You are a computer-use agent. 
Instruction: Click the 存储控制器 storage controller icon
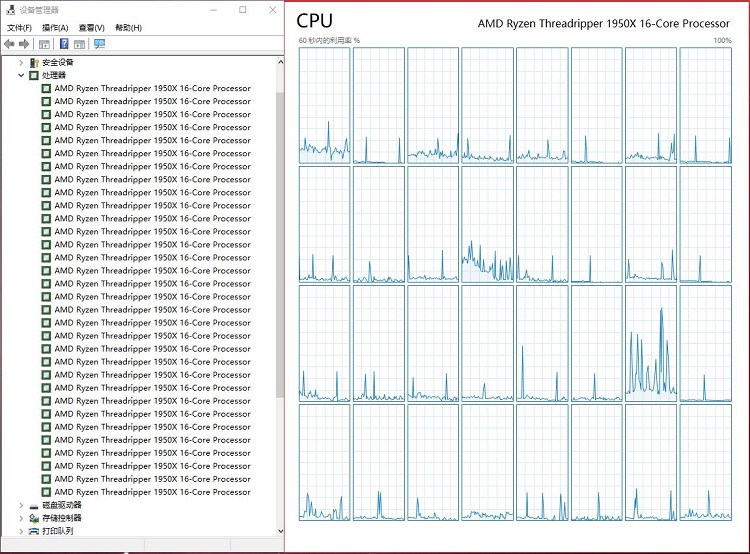click(34, 518)
